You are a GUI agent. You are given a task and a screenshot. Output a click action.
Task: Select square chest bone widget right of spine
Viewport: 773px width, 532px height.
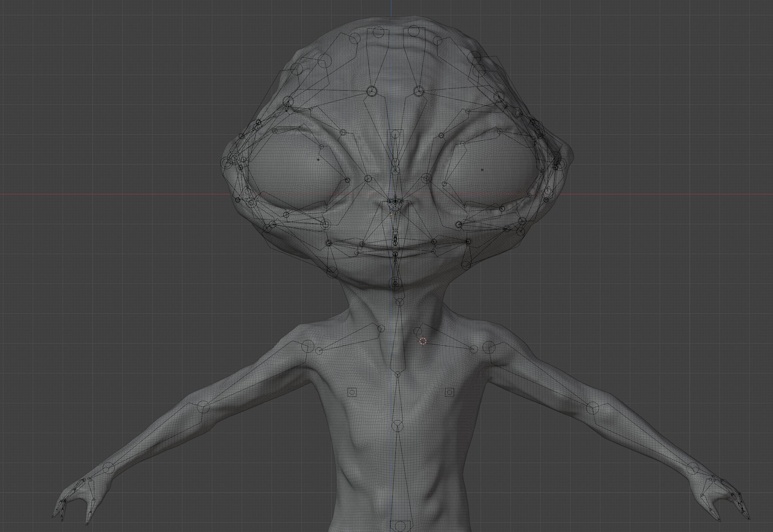coord(450,392)
